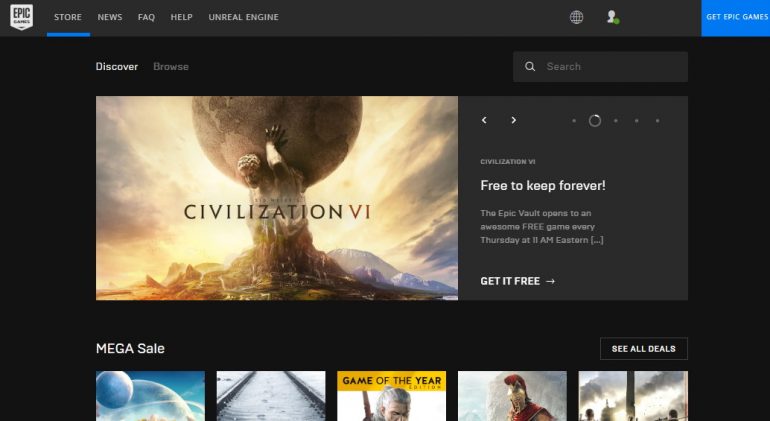
Task: Open the language globe menu
Action: 577,17
